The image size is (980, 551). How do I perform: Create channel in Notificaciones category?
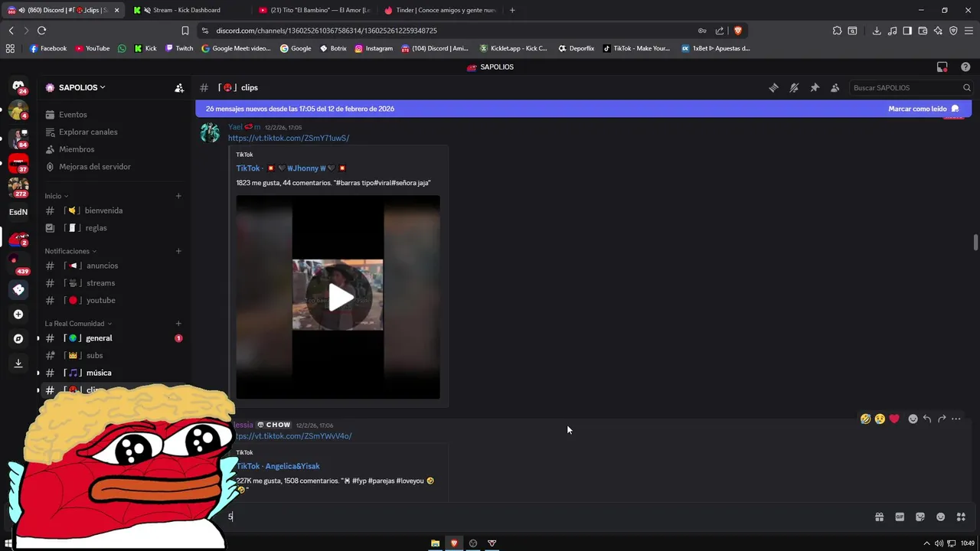click(x=178, y=251)
